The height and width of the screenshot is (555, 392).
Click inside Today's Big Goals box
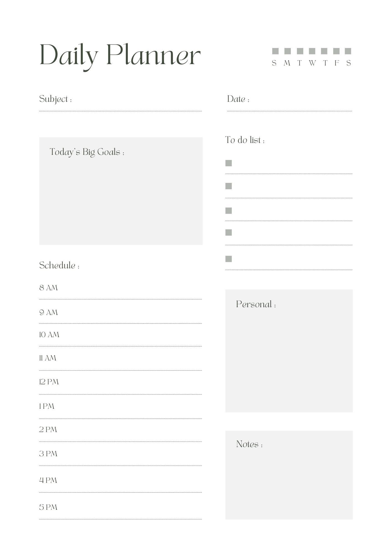(121, 191)
